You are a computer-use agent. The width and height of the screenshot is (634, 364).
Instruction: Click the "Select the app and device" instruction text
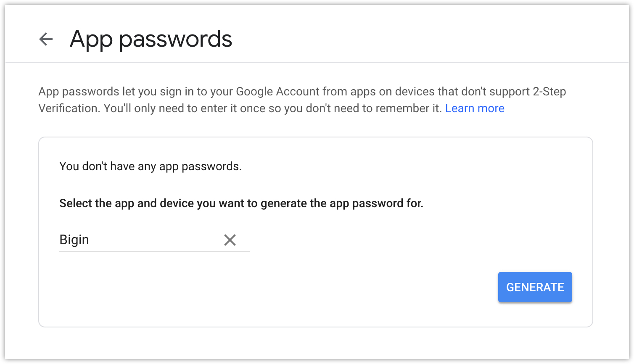click(241, 203)
